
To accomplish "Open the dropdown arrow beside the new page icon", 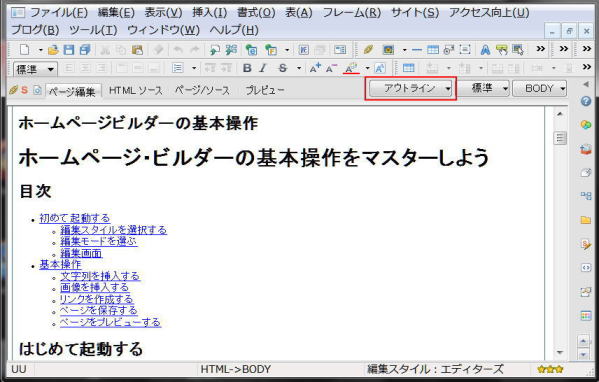I will point(40,50).
